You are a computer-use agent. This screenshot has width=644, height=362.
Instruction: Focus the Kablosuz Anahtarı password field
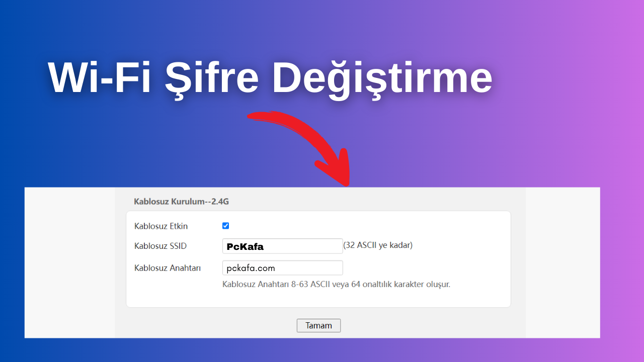click(282, 268)
